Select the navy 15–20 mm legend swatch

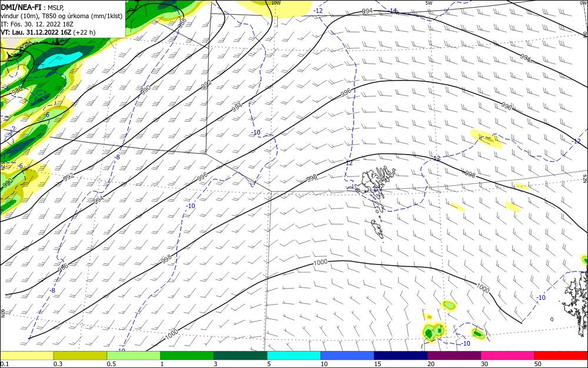pos(401,355)
